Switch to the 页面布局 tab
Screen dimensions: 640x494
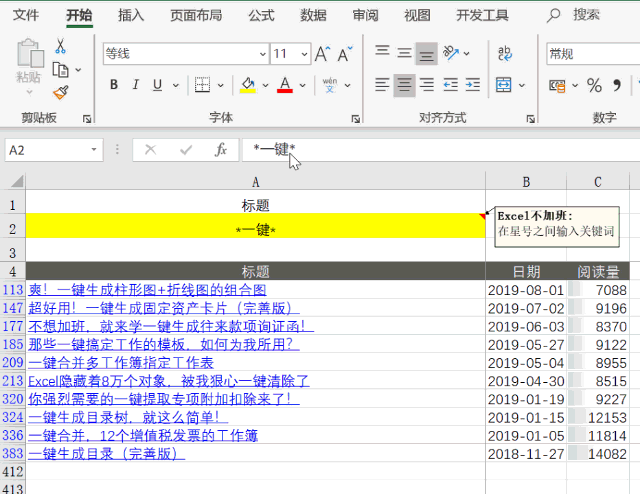(x=196, y=15)
